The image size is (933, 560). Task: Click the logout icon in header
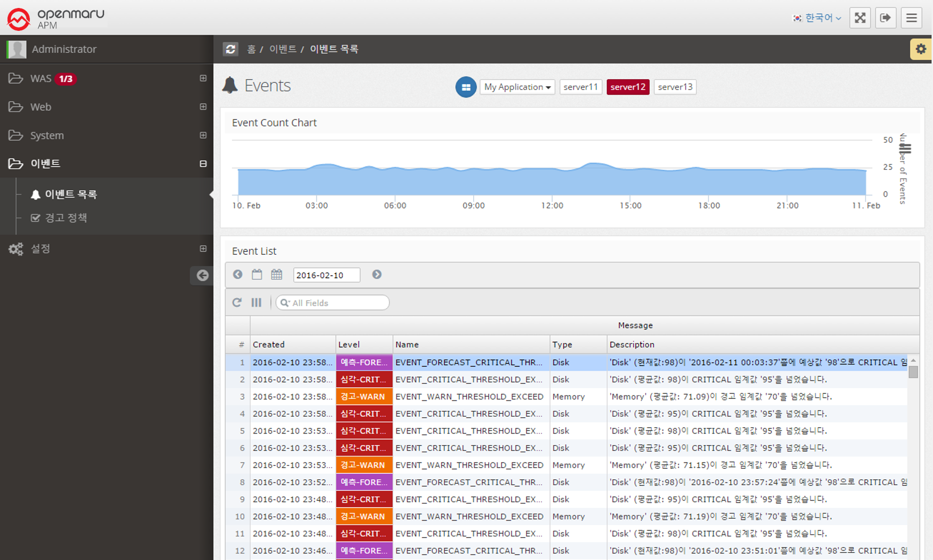tap(886, 18)
